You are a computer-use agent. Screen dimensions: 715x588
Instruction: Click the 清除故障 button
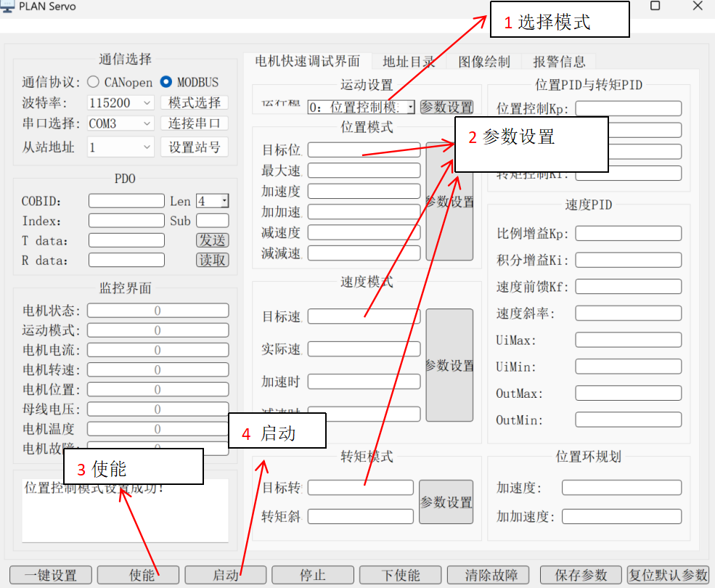pyautogui.click(x=488, y=575)
